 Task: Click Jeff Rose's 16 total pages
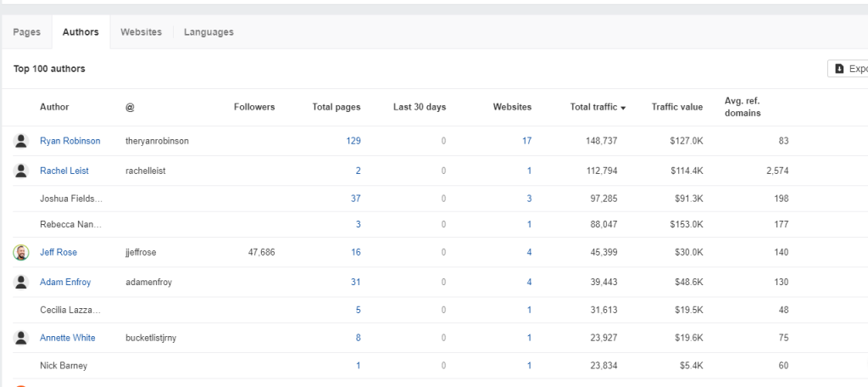pyautogui.click(x=355, y=252)
